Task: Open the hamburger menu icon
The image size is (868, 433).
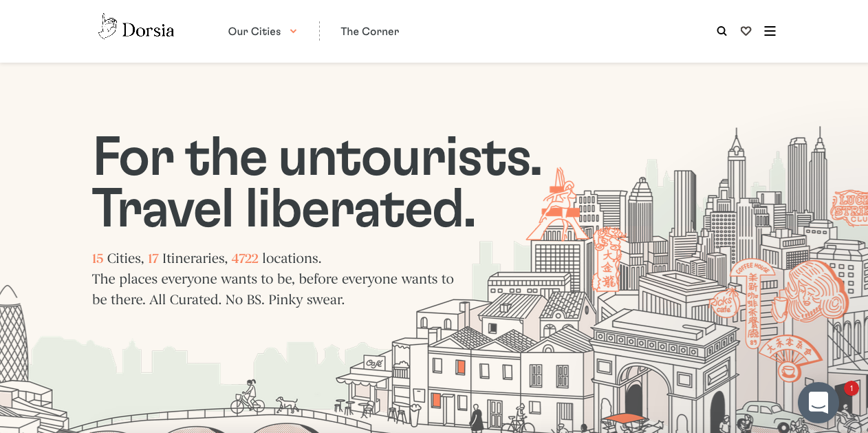Action: click(770, 31)
